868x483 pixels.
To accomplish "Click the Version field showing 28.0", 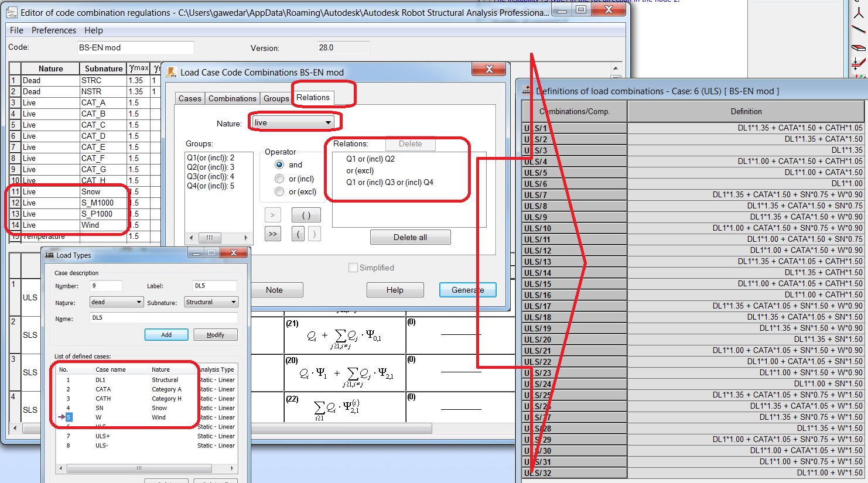I will [343, 47].
